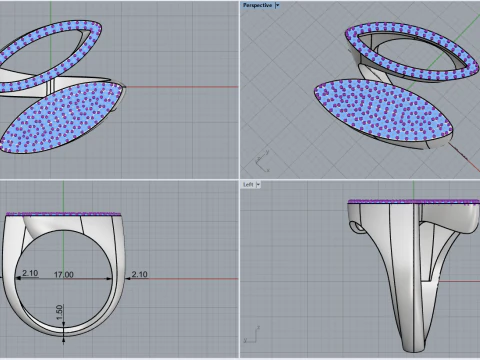Click the world axes icon in Perspective viewport
Viewport: 480px width, 360px height.
pos(263,161)
